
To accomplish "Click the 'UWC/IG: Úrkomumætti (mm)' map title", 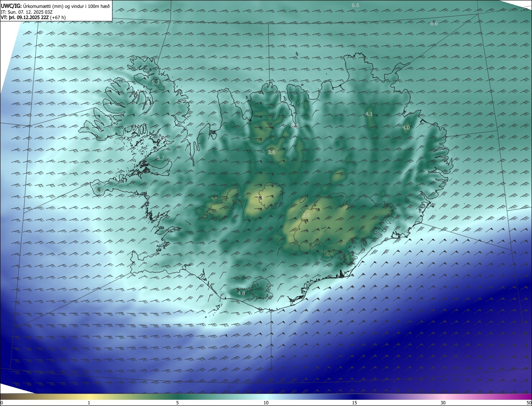I will tap(56, 6).
